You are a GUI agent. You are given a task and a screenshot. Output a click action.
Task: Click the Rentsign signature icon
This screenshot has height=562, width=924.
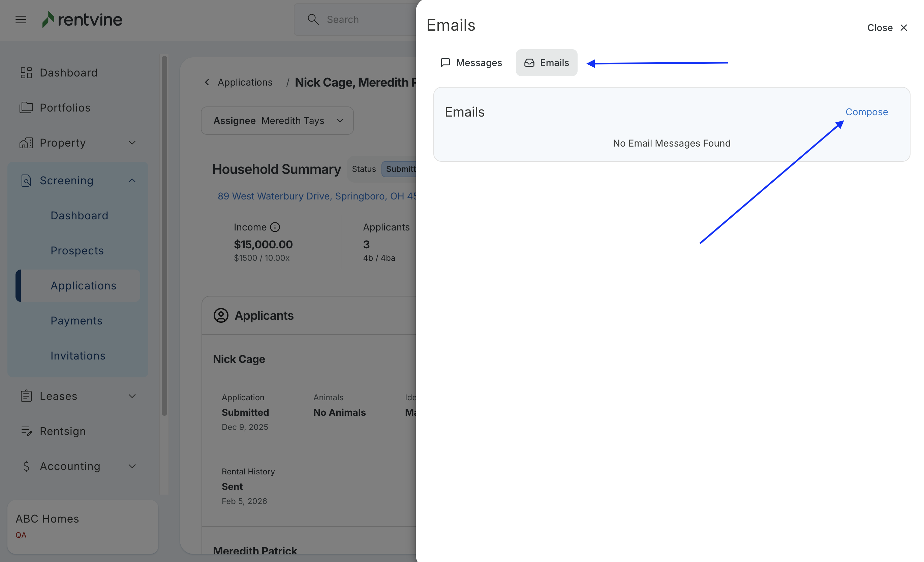[x=26, y=431]
